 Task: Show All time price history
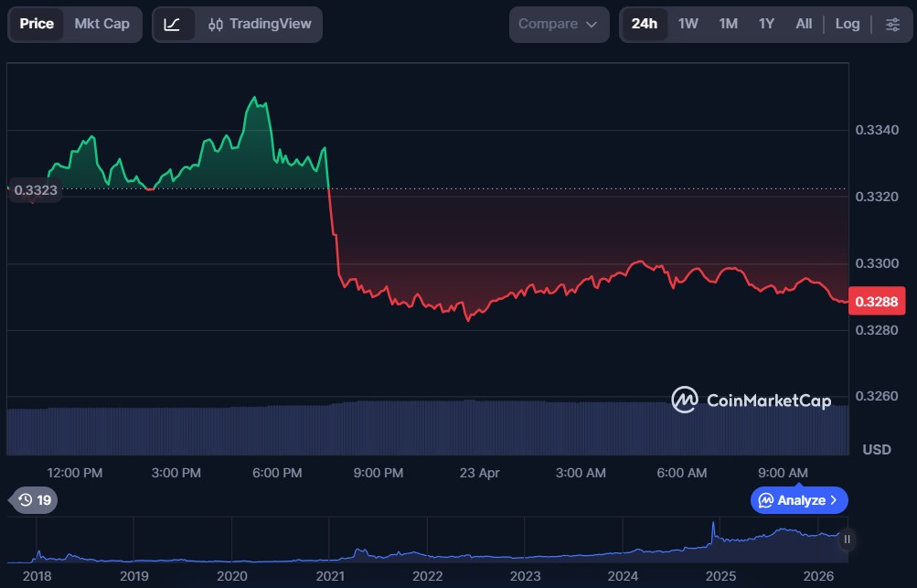(x=804, y=25)
